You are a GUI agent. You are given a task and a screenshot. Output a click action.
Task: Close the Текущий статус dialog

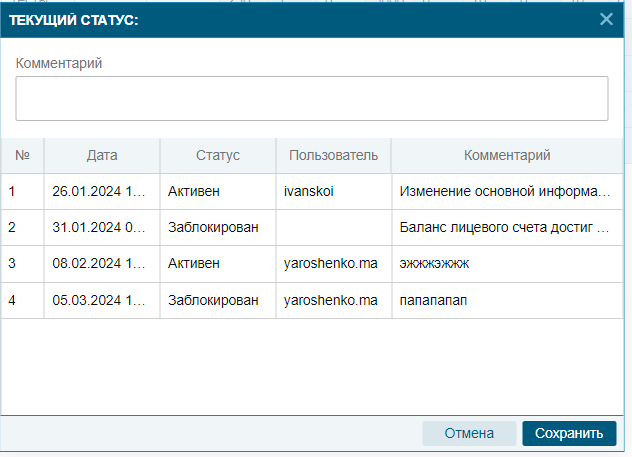(x=606, y=19)
